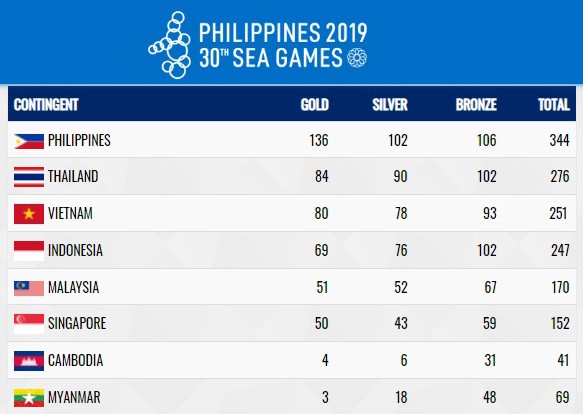The height and width of the screenshot is (414, 583).
Task: Click the SEA Games circles logo
Action: coord(170,45)
